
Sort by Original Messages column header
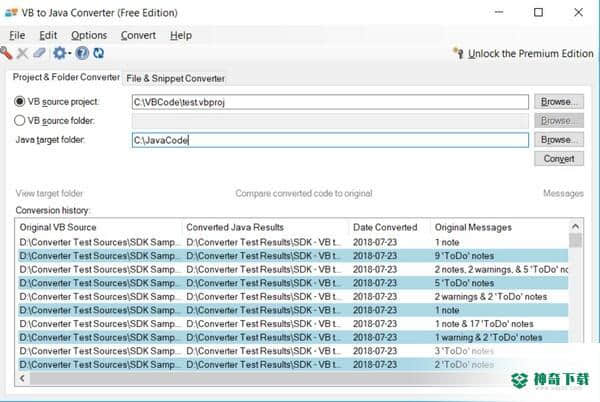click(499, 227)
